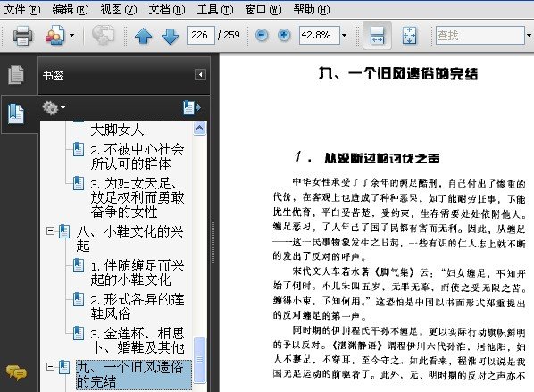Viewport: 534px width, 392px height.
Task: Open bookmark 3. 金莲杯、相思卜、婚鞋及其他
Action: point(138,340)
